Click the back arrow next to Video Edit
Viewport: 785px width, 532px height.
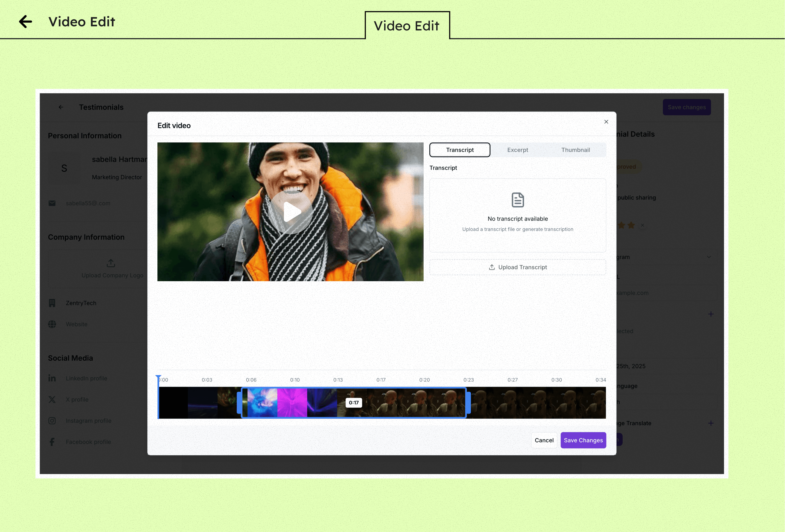pyautogui.click(x=25, y=22)
